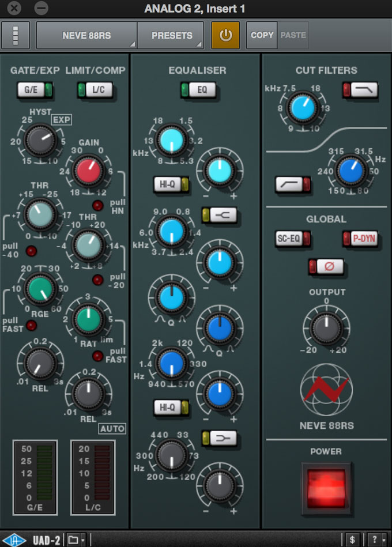The image size is (392, 547).
Task: Click the AUTO label by REL knob
Action: click(x=112, y=429)
